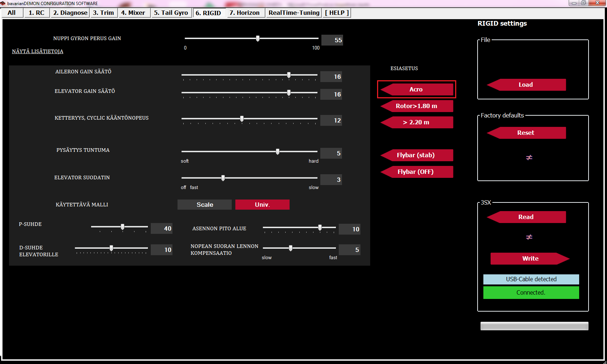Click the ASENNON PITO ALUE value field 10
607x364 pixels.
click(350, 229)
